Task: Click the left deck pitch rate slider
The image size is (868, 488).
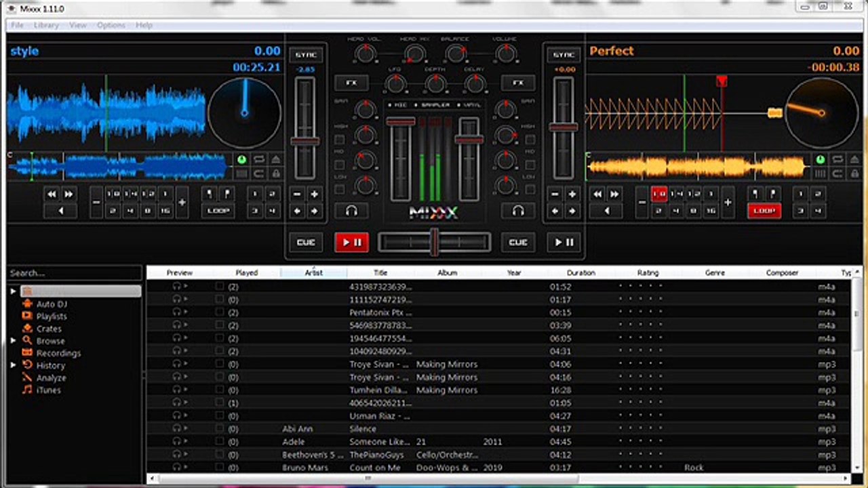Action: (x=305, y=141)
